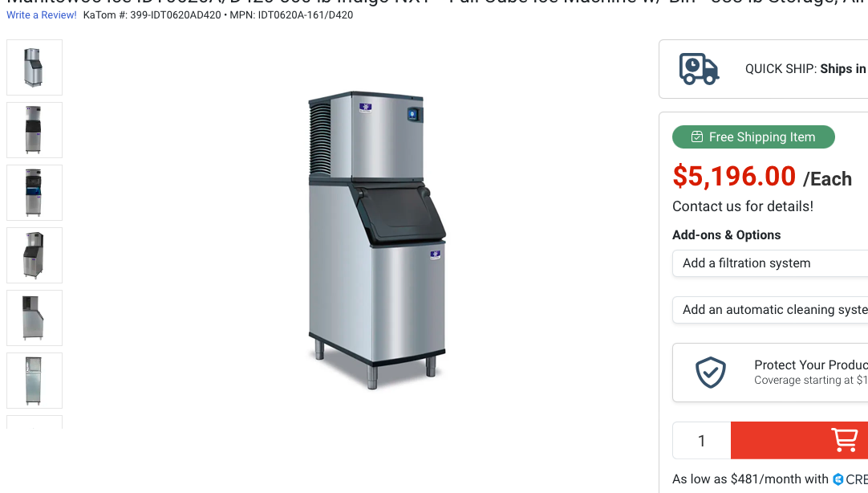
Task: Expand the Add a filtration system dropdown
Action: 770,263
